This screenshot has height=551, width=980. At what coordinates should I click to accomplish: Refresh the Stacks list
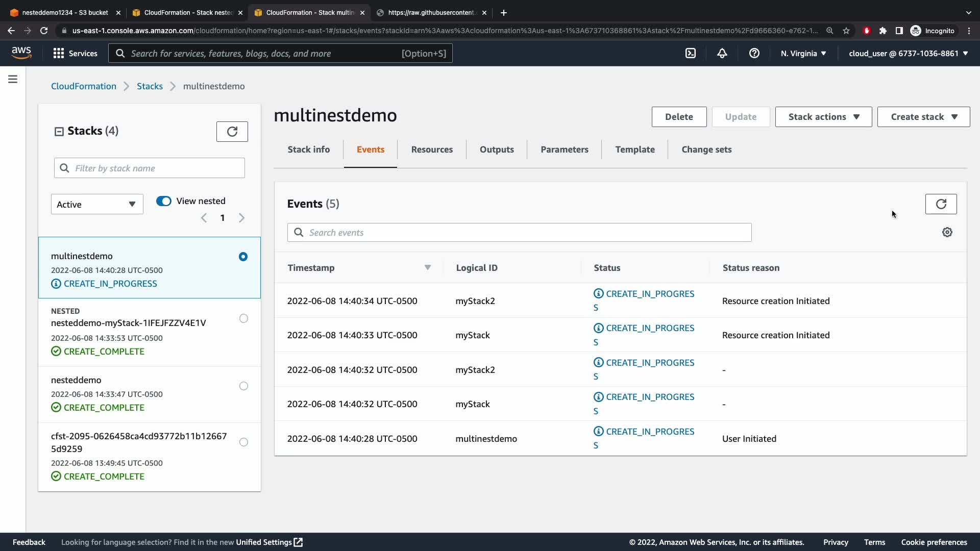(x=232, y=132)
